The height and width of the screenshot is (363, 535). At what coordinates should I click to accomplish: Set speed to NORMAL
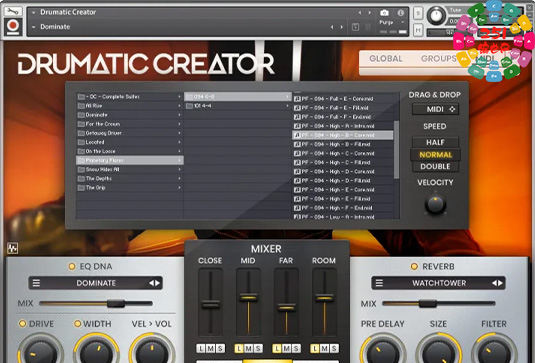pos(436,155)
